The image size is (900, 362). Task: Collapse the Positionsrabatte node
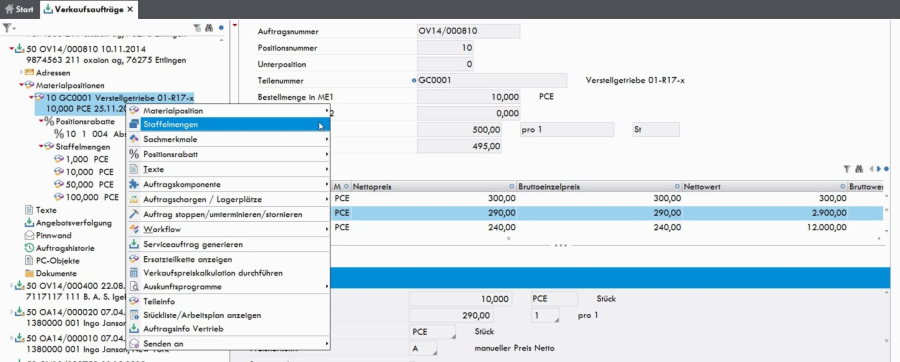pyautogui.click(x=41, y=122)
